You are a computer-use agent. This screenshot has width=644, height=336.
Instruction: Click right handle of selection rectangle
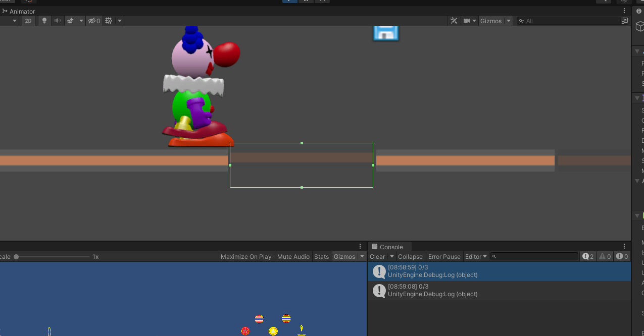pyautogui.click(x=373, y=165)
